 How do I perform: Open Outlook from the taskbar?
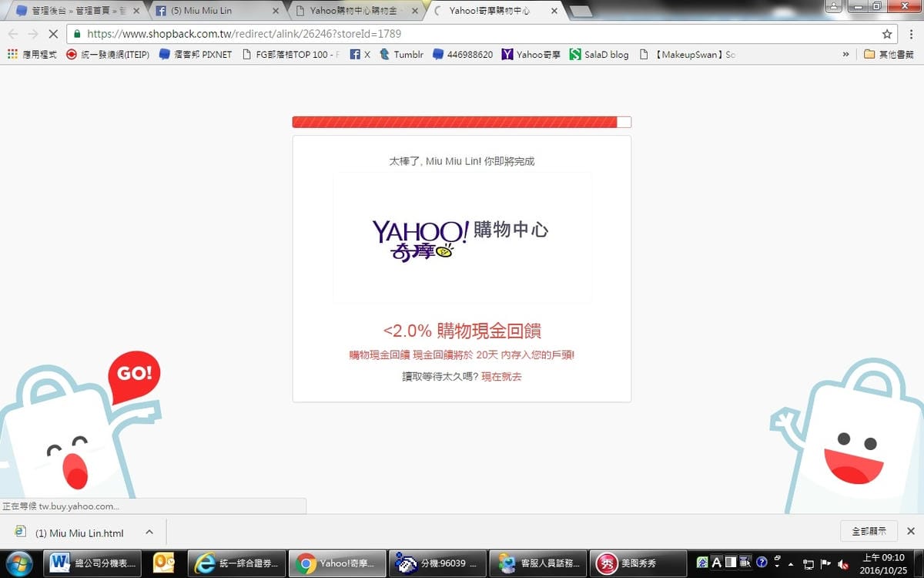(164, 563)
